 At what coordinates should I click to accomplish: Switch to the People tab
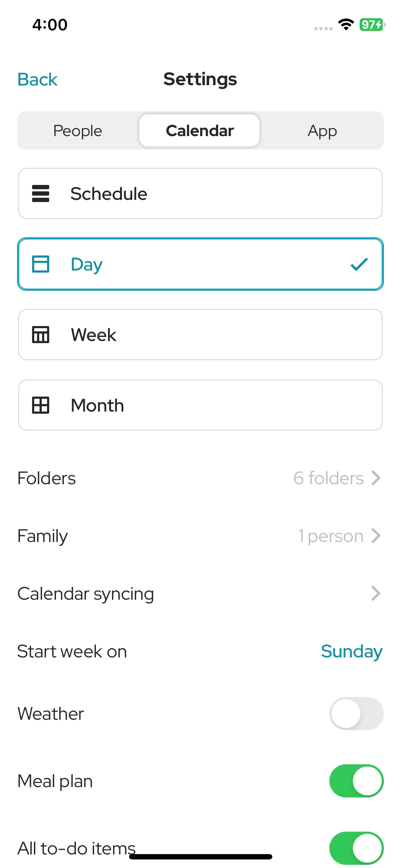tap(78, 130)
